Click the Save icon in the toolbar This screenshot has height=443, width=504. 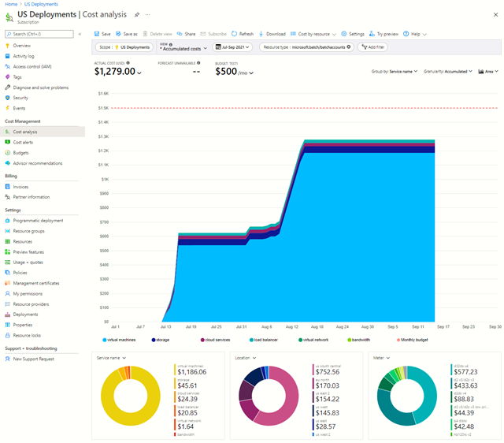point(97,34)
